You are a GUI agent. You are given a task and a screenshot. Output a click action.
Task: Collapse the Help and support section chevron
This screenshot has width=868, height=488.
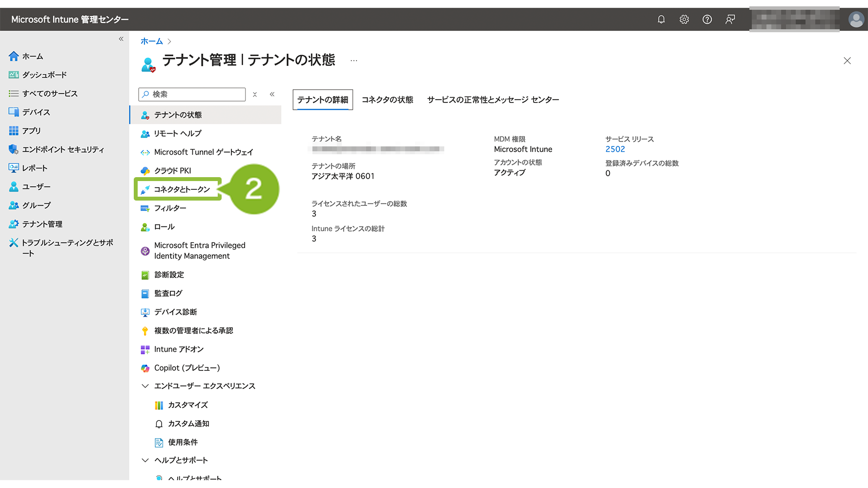tap(145, 460)
